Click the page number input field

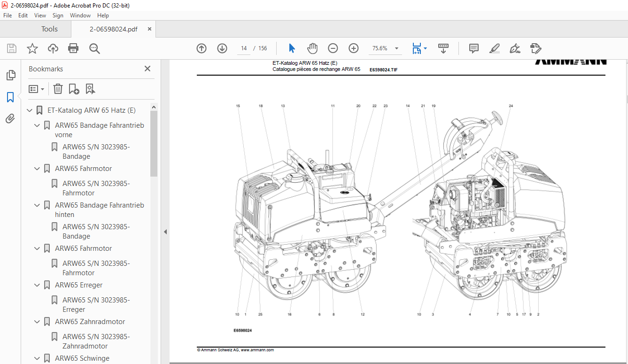point(244,48)
